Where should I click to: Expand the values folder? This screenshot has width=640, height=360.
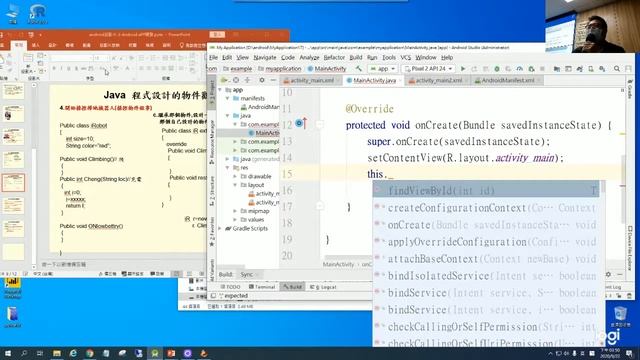coord(235,220)
